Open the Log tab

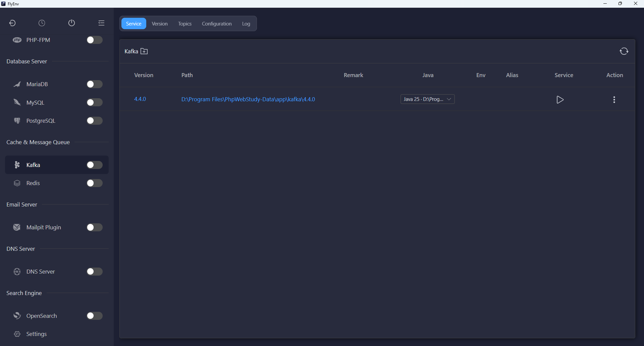tap(246, 24)
